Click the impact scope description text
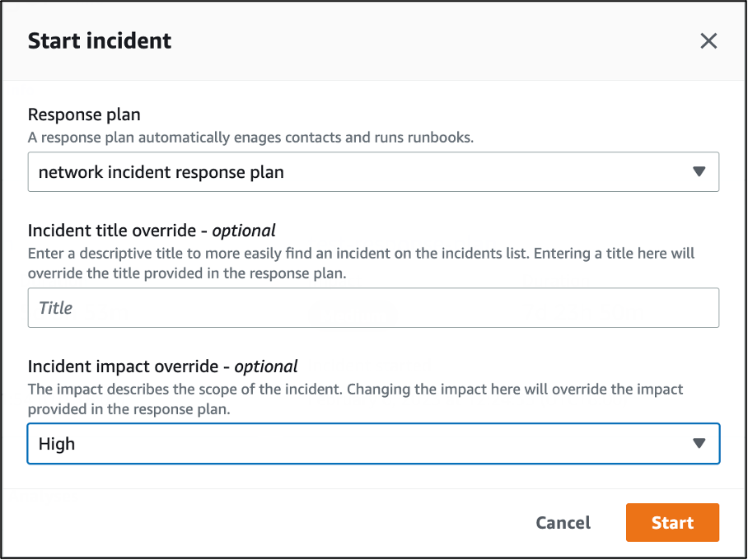 point(355,398)
